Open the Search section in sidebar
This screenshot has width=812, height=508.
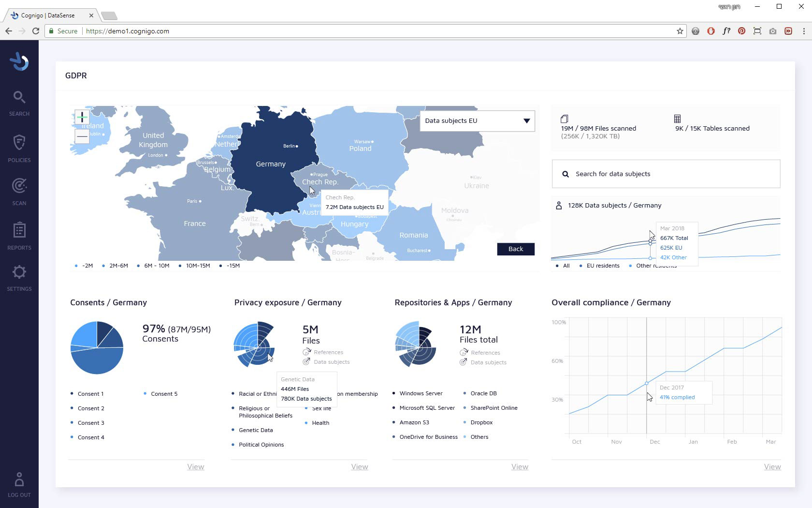[x=19, y=103]
